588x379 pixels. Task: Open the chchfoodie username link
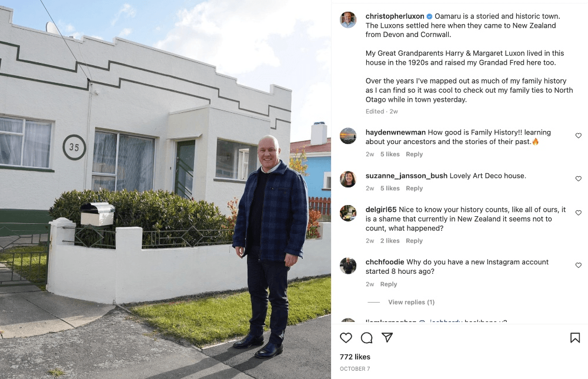click(x=385, y=261)
